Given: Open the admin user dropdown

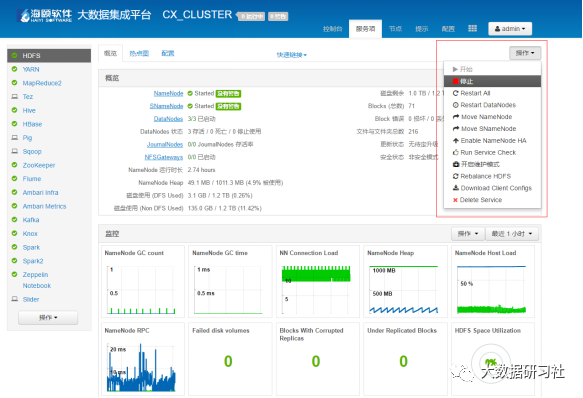Looking at the screenshot, I should 510,29.
